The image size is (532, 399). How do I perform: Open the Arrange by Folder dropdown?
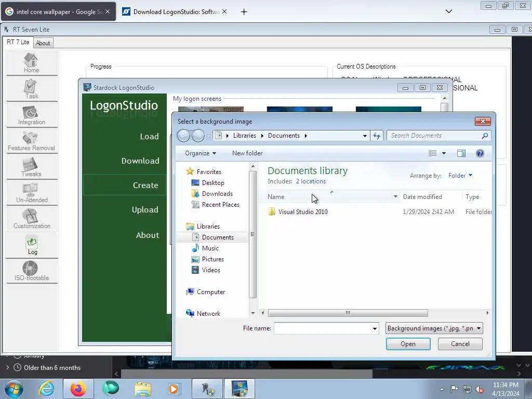pyautogui.click(x=460, y=176)
